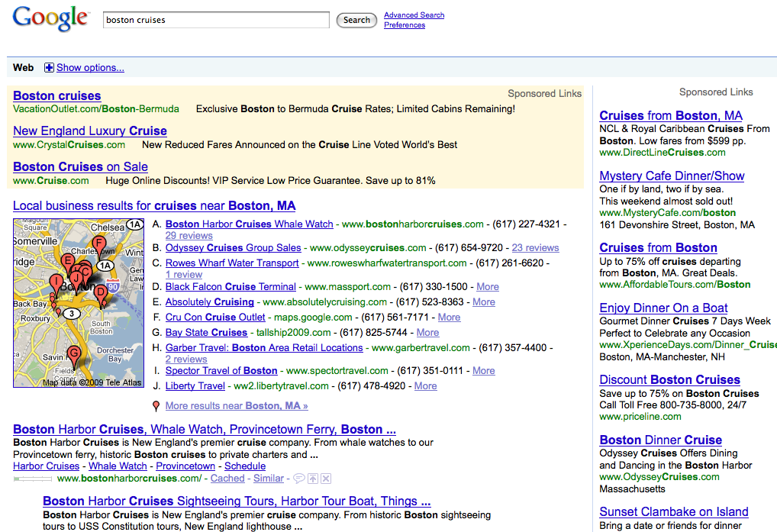The image size is (777, 532).
Task: Expand Show options link
Action: pyautogui.click(x=90, y=67)
